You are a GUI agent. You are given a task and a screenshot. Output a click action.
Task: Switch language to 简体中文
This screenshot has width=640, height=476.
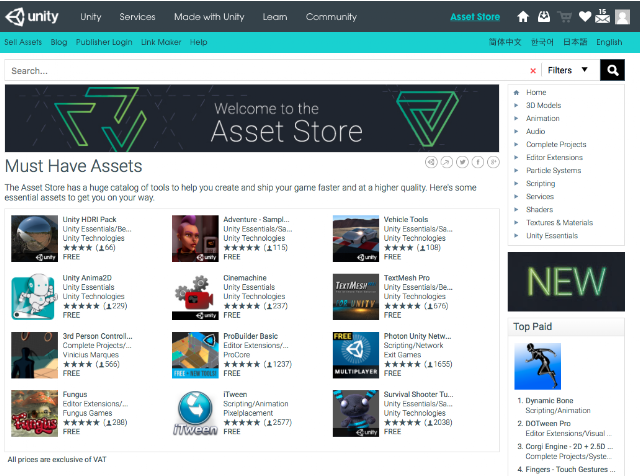click(505, 42)
